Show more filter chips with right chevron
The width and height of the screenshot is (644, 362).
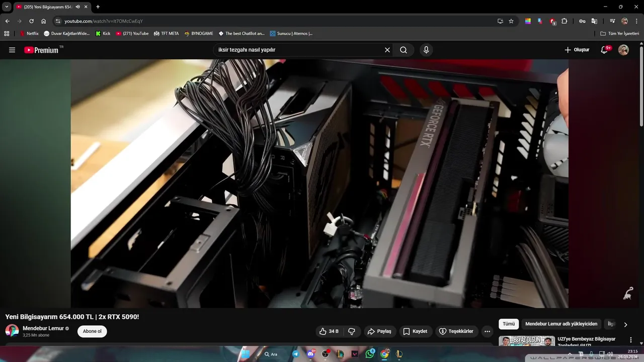tap(625, 324)
